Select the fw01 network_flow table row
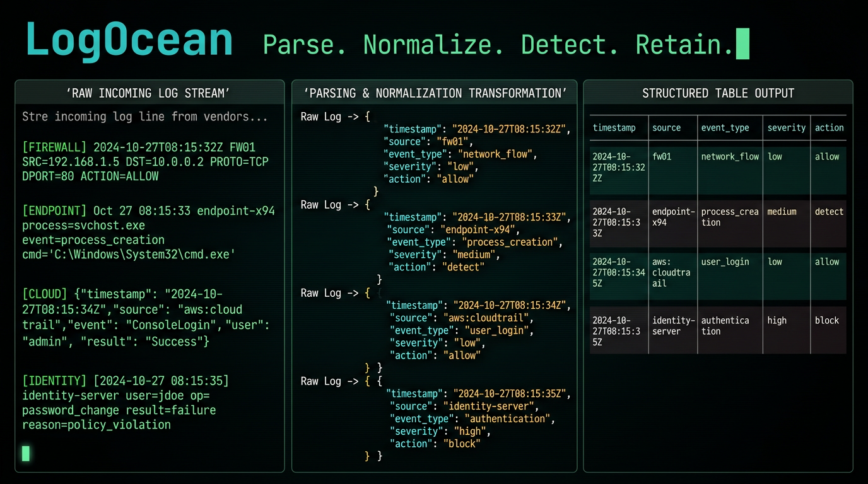This screenshot has width=868, height=484. tap(718, 170)
